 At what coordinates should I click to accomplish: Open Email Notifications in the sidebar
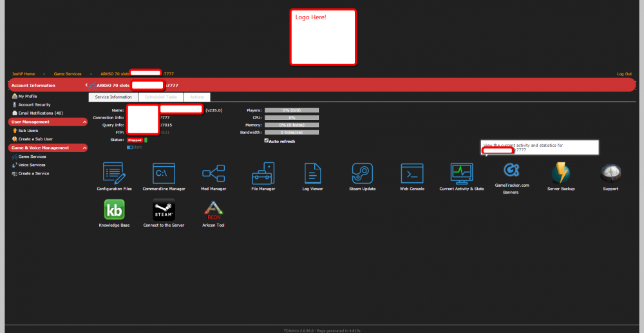40,113
